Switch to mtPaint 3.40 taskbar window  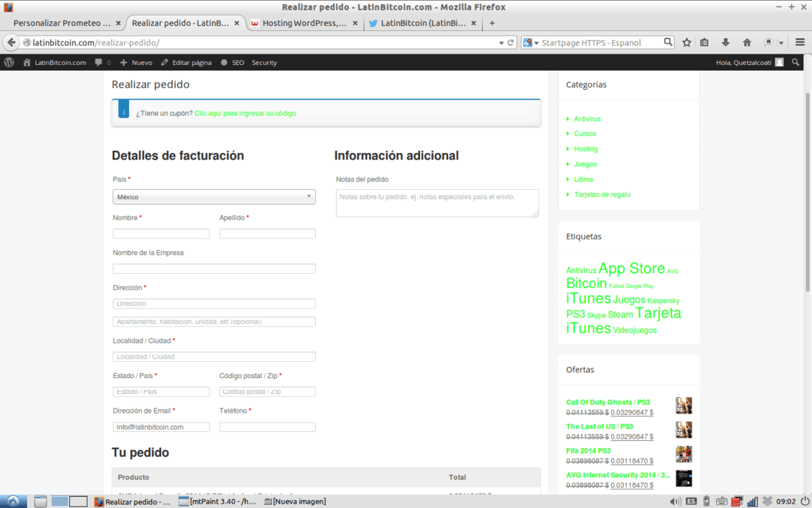click(218, 501)
